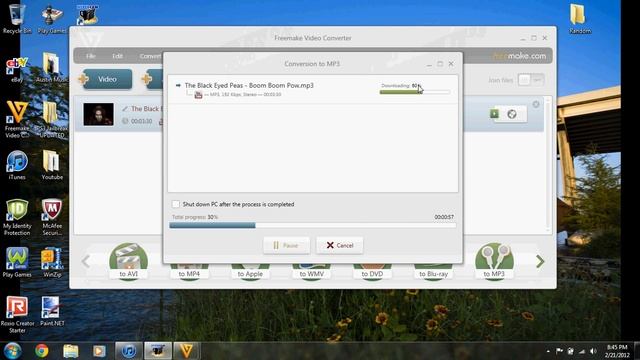Click the YouTube source icon under file name
Viewport: 640px width, 360px height.
(x=198, y=95)
